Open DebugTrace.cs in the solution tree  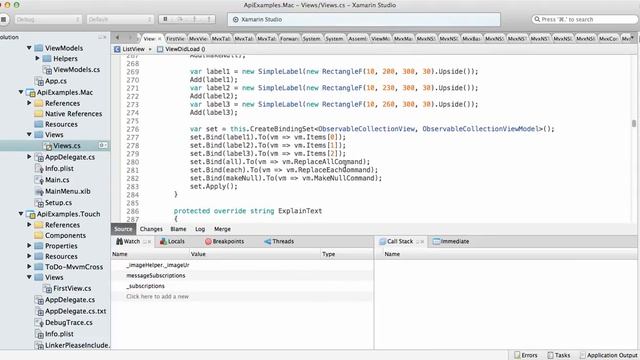coord(69,322)
